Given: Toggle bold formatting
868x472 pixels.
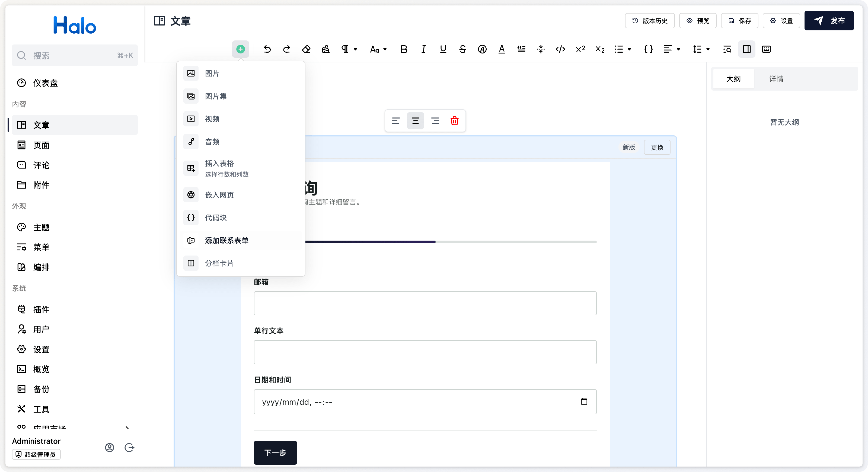Looking at the screenshot, I should [404, 49].
